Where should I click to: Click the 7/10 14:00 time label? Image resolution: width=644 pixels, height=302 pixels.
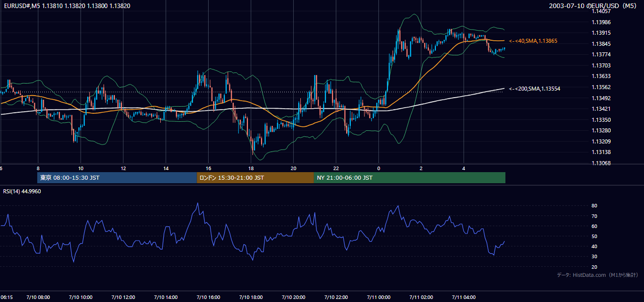(166, 297)
